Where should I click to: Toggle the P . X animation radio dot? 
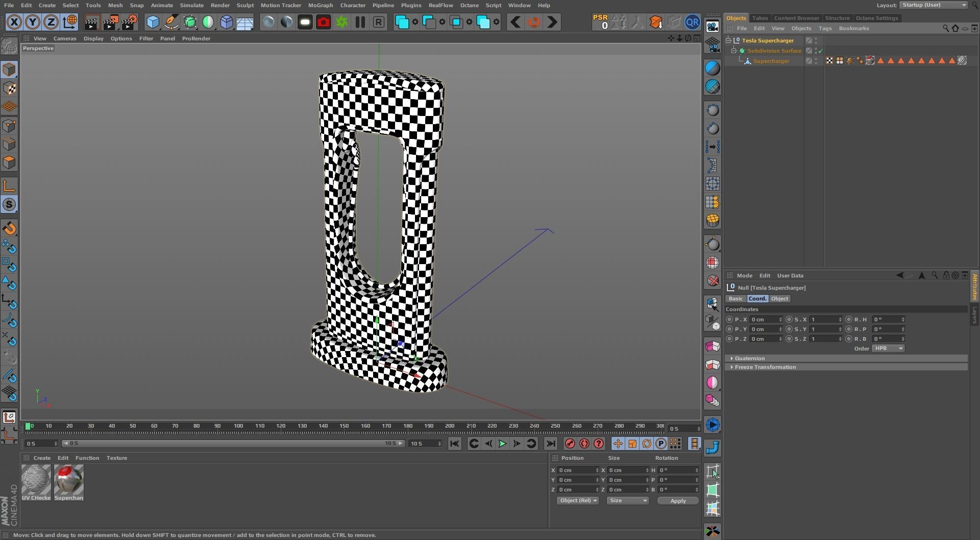coord(729,320)
